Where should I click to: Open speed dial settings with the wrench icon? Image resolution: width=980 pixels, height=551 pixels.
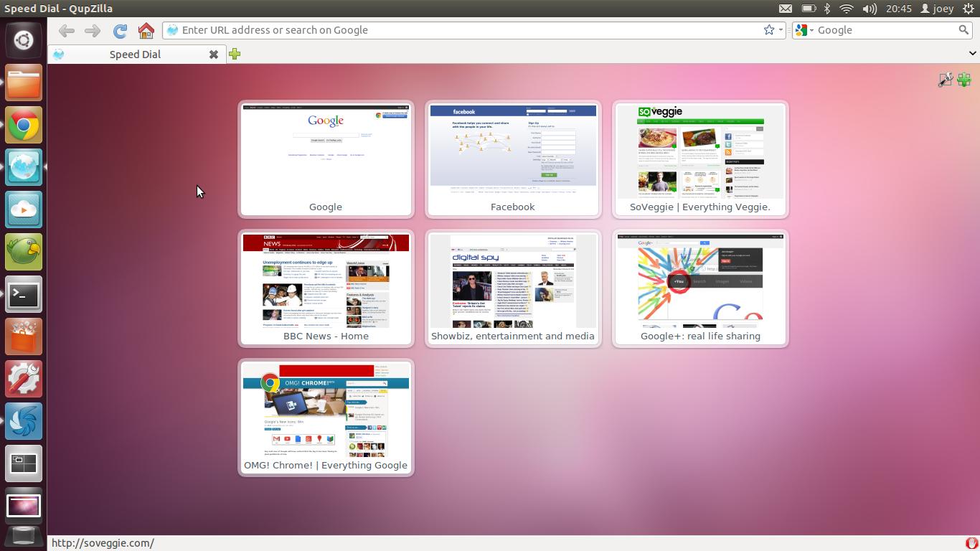946,80
